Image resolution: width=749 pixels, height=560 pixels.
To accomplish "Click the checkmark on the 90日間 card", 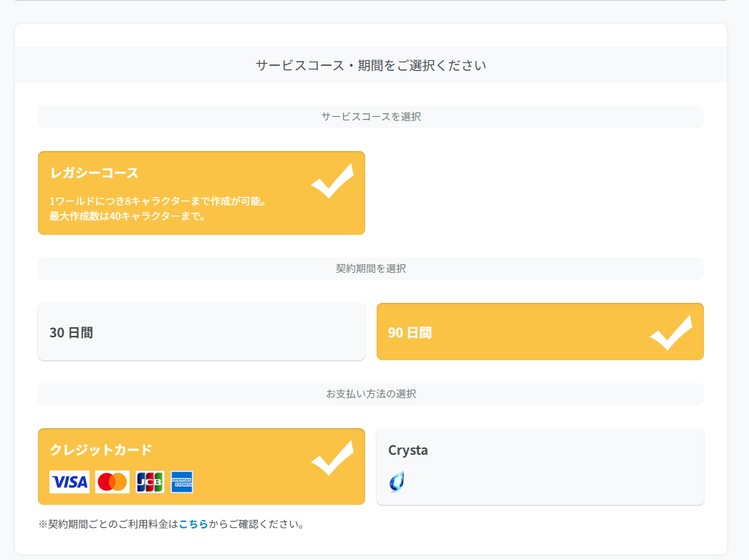I will pos(671,333).
